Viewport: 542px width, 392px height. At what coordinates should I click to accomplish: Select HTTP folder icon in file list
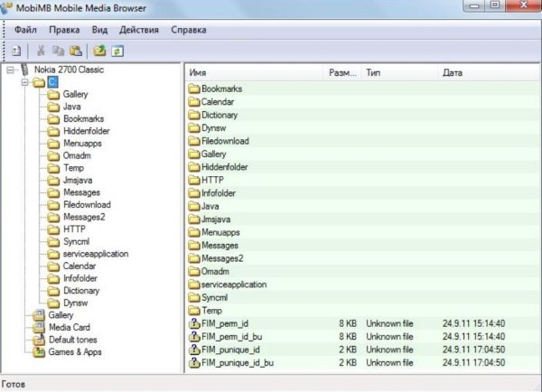[194, 180]
